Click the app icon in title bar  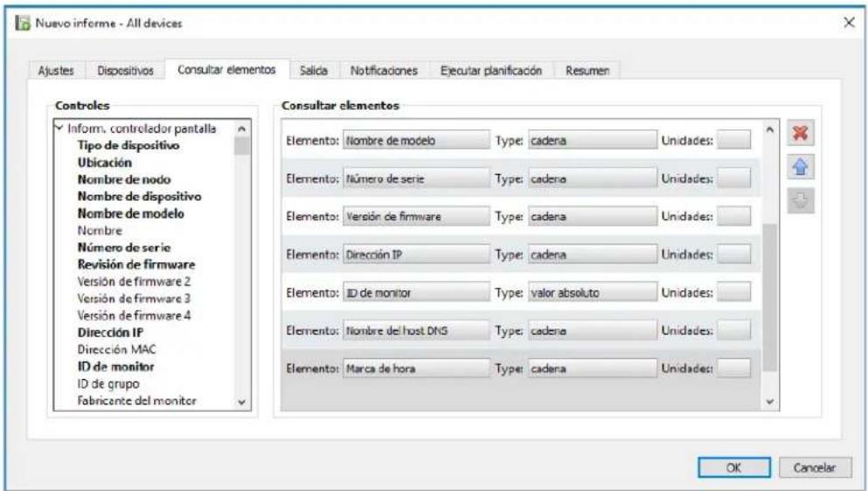click(x=23, y=24)
